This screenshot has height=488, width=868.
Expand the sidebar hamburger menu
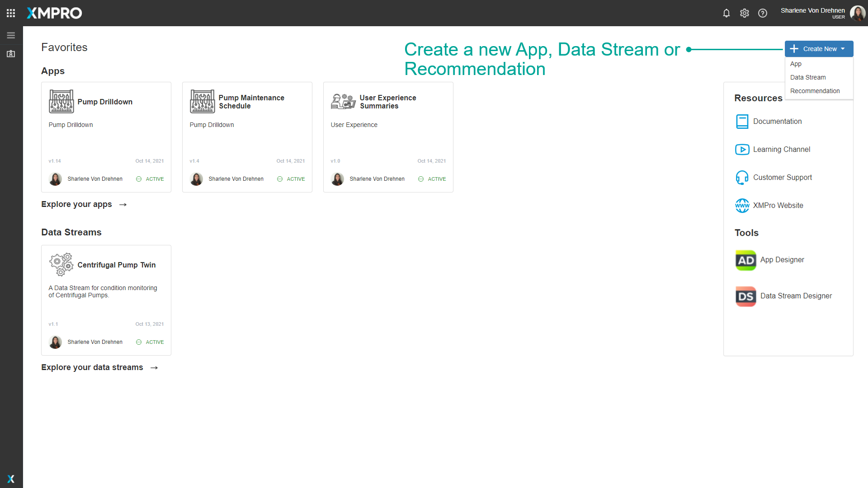click(x=11, y=35)
